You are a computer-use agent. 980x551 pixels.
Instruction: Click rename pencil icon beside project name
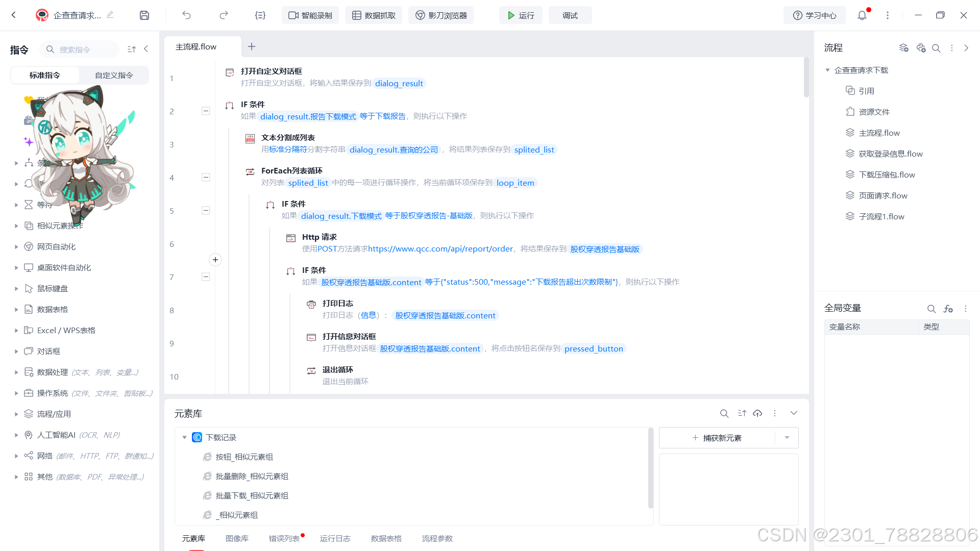110,15
